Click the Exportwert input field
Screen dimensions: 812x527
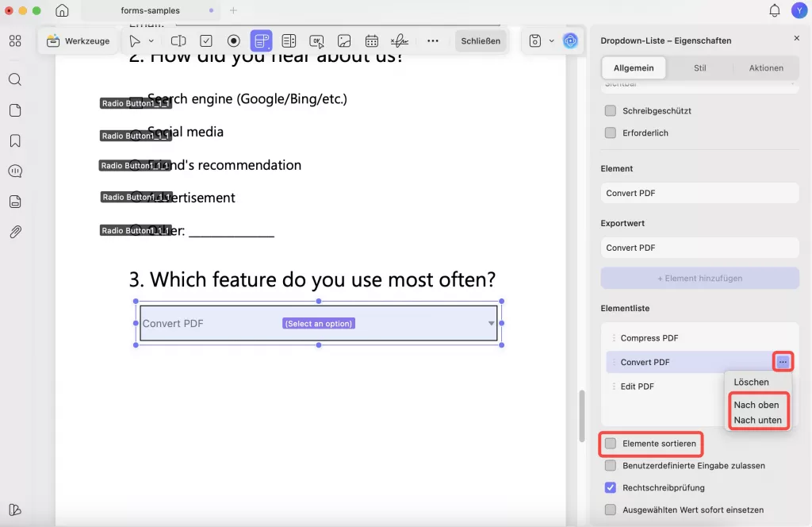pyautogui.click(x=699, y=248)
